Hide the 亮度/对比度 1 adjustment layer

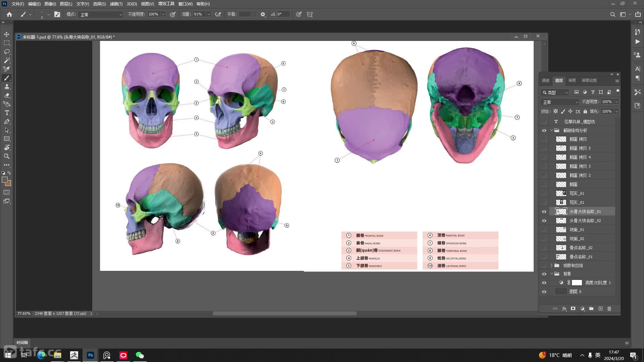544,283
